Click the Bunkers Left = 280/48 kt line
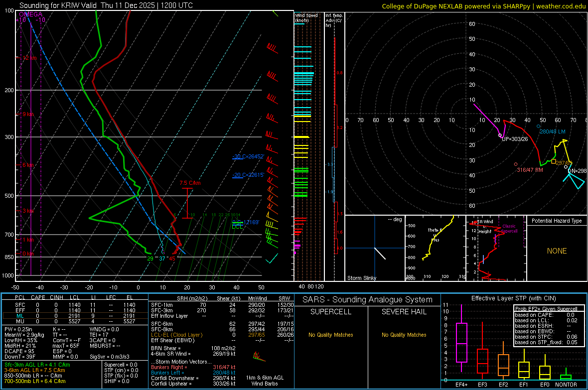Image resolution: width=588 pixels, height=390 pixels. [193, 373]
